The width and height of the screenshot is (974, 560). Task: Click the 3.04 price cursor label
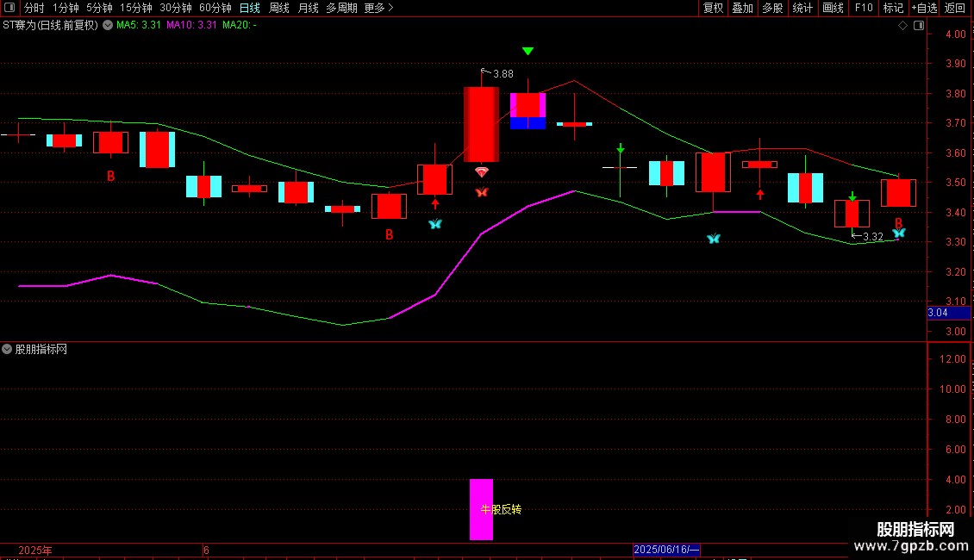(x=948, y=313)
